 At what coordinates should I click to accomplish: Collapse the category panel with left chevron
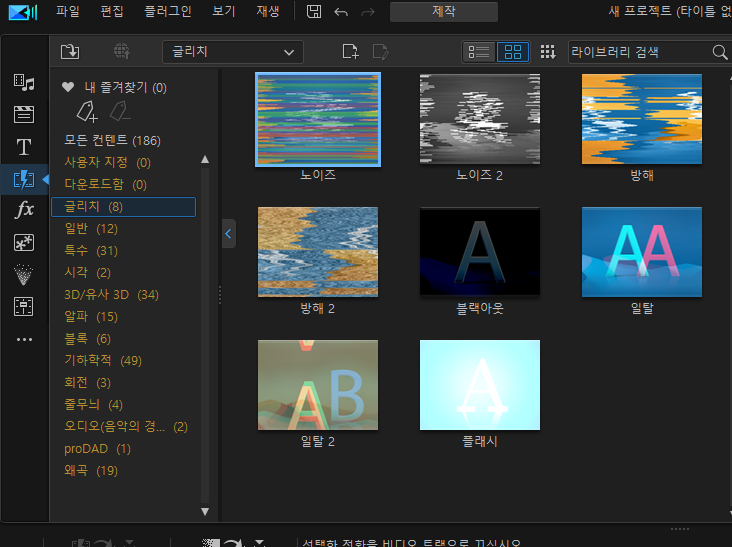(228, 233)
